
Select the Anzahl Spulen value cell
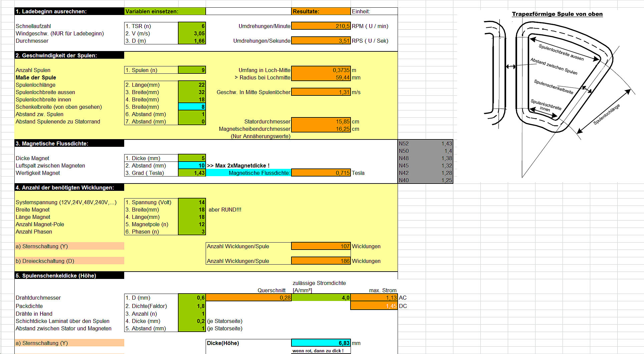coord(192,70)
